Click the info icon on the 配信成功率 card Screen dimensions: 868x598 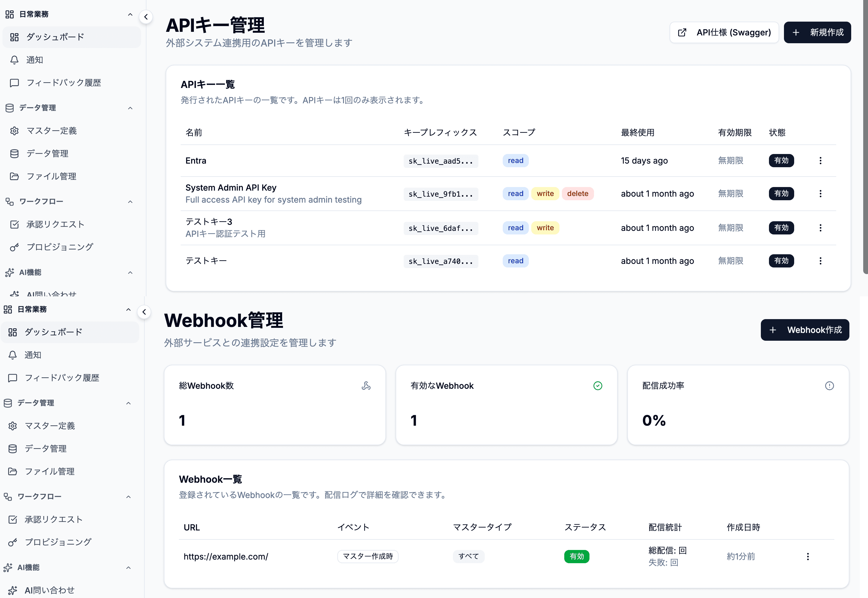pos(829,385)
